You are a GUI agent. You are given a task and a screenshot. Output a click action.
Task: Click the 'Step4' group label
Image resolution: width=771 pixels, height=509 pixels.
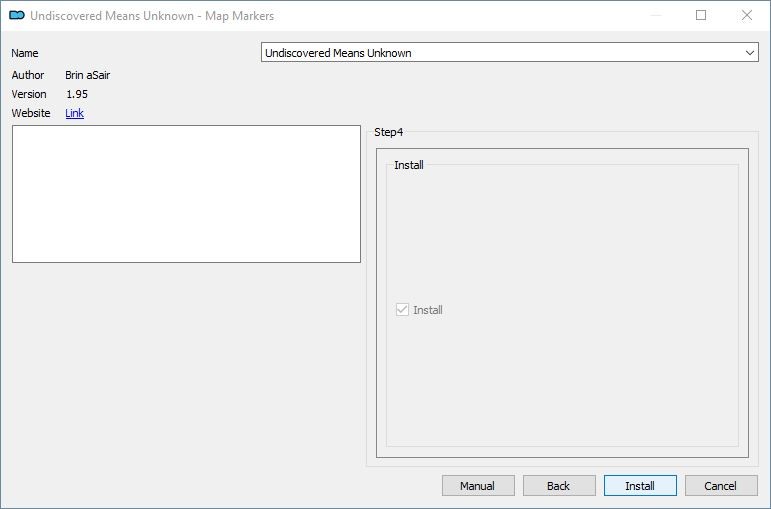pyautogui.click(x=388, y=132)
